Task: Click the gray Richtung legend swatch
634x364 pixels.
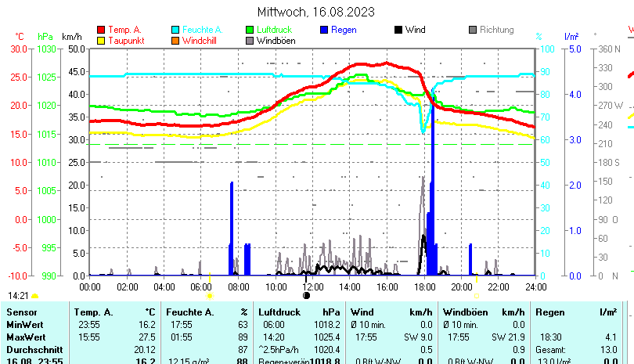Action: tap(473, 30)
